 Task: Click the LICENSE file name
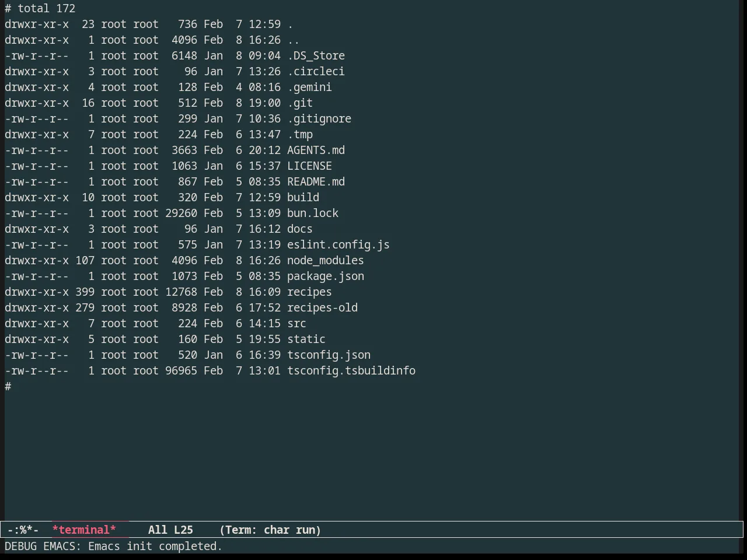309,166
